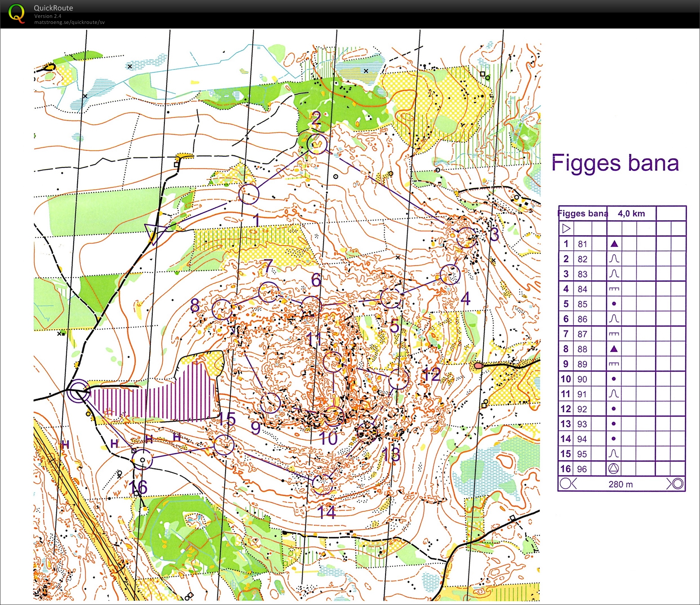Click control circle 12 on the map
This screenshot has width=700, height=605.
[399, 379]
